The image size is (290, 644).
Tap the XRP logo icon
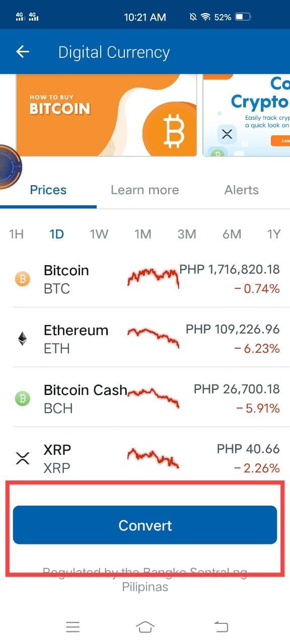point(22,458)
